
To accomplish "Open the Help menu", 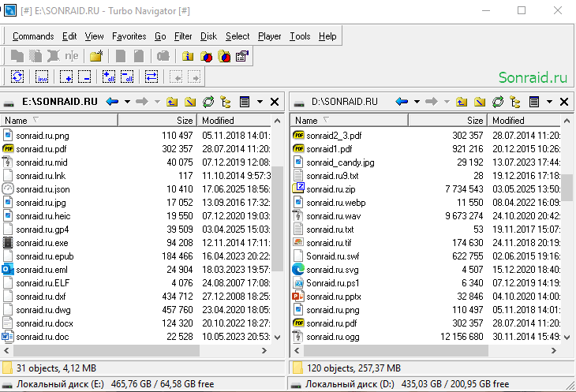I will click(x=327, y=36).
